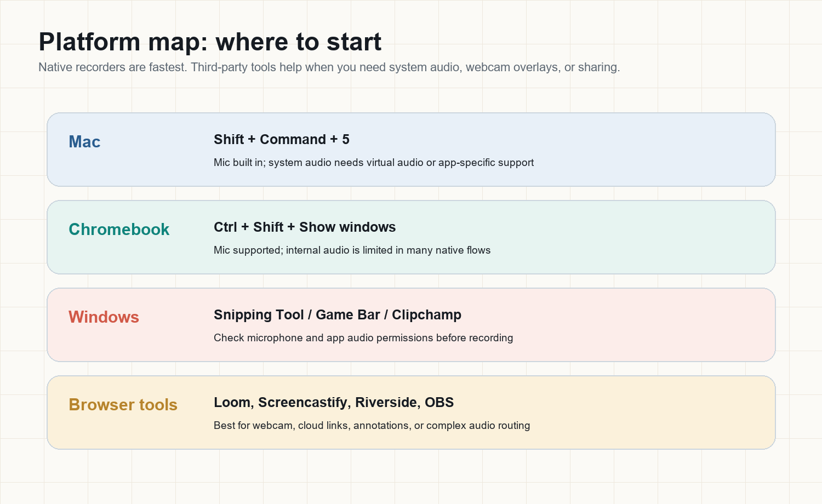Image resolution: width=822 pixels, height=504 pixels.
Task: Open the Mac platform card
Action: point(411,150)
